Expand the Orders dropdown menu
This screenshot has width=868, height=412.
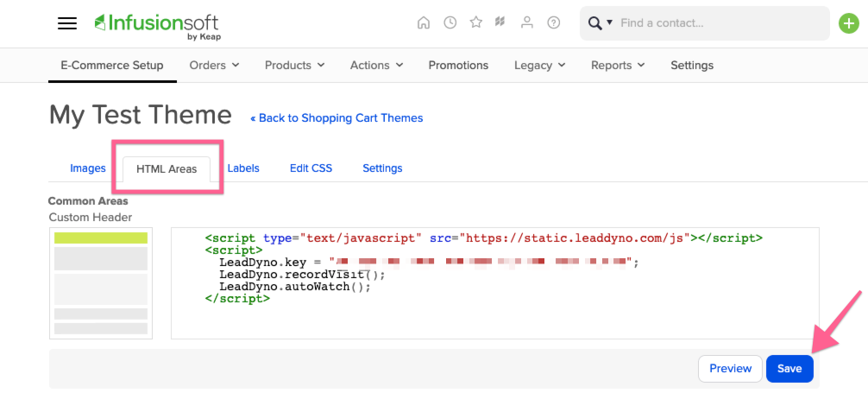coord(214,66)
